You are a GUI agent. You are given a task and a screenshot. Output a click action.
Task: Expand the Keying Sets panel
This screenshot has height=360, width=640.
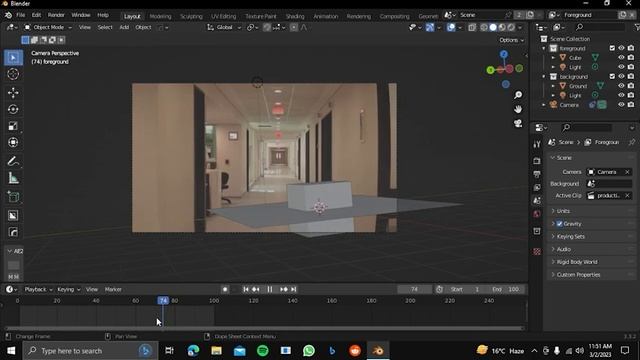pos(570,236)
